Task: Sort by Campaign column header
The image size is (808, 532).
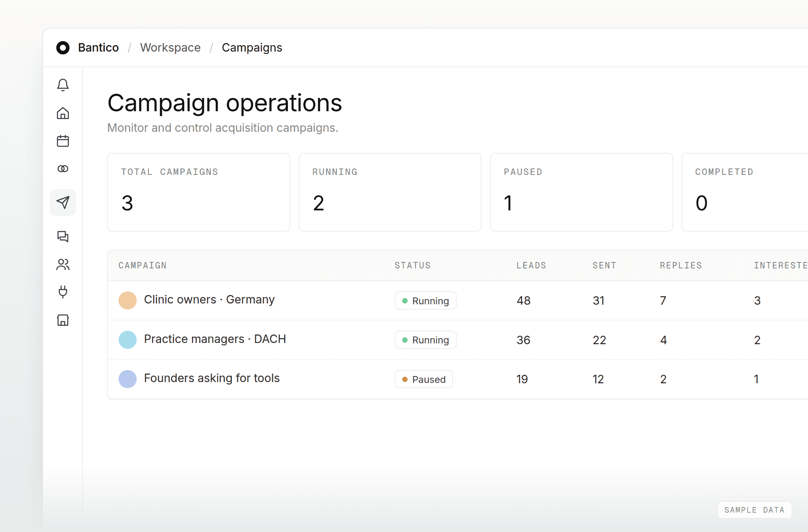Action: click(143, 266)
